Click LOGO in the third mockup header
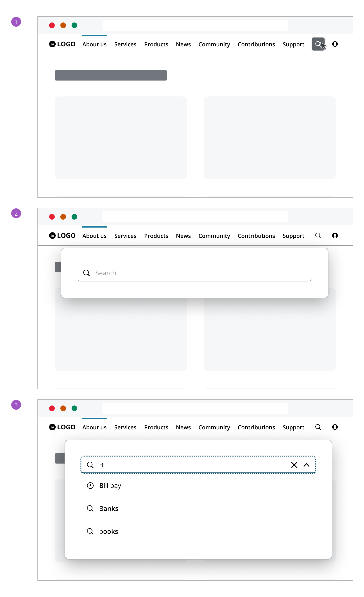The width and height of the screenshot is (364, 597). click(62, 427)
